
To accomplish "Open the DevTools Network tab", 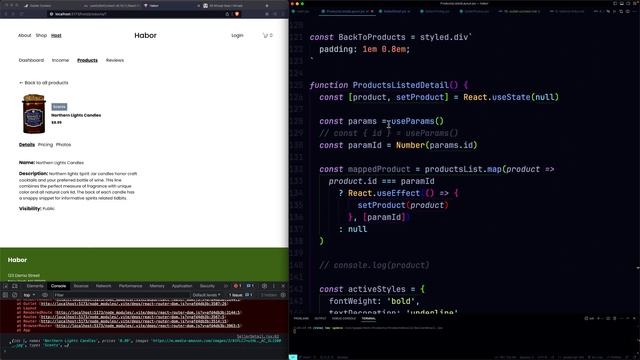I will [103, 286].
